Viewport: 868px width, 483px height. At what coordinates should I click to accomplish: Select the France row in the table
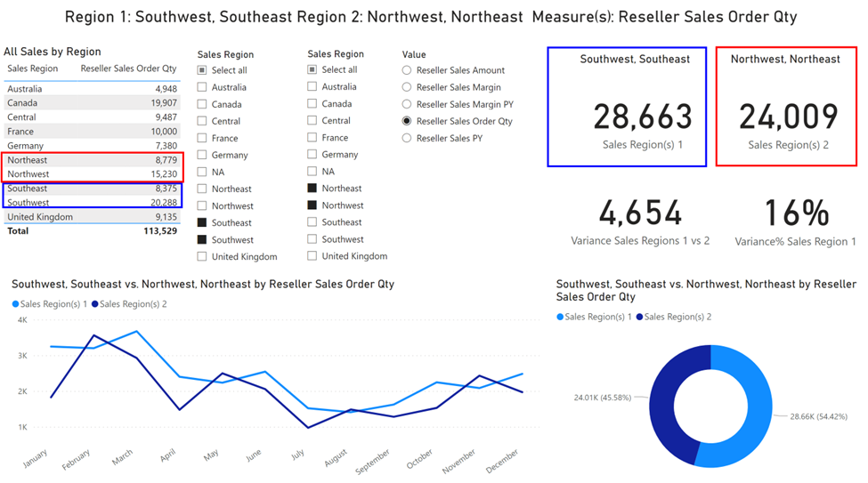click(92, 132)
